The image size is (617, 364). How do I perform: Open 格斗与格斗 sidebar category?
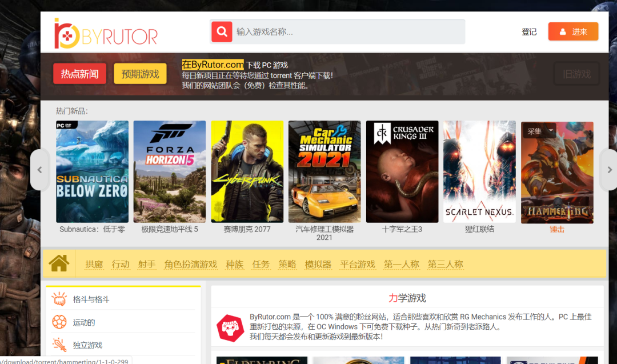[91, 299]
